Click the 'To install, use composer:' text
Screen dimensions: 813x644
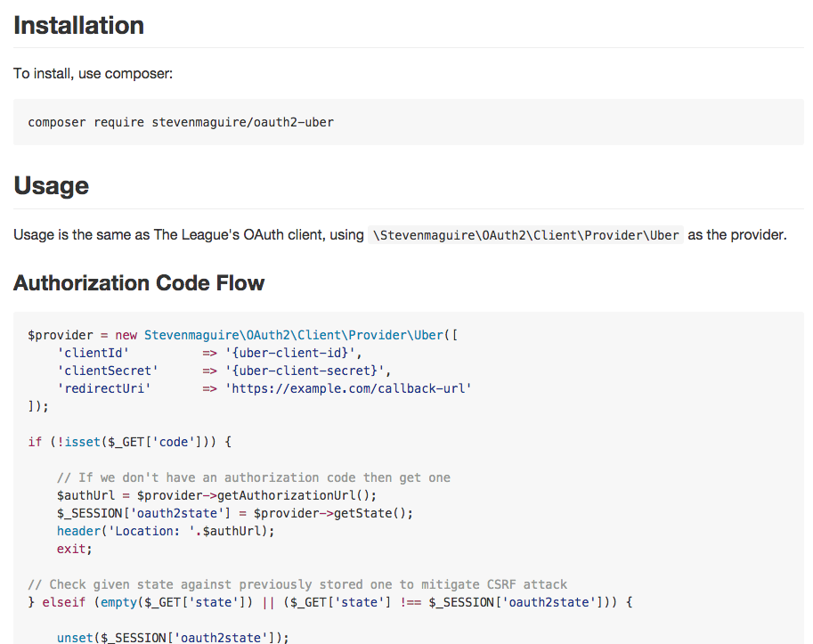pos(93,74)
